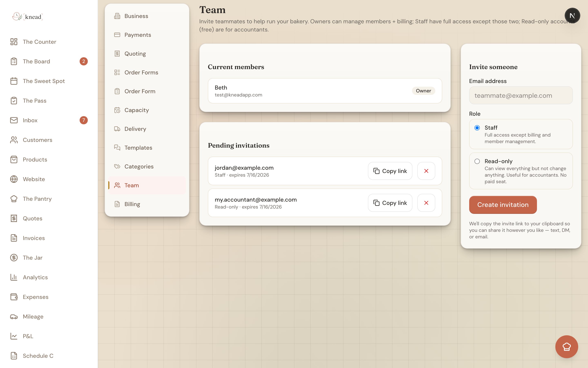588x368 pixels.
Task: Click the Business building icon in settings
Action: tap(117, 16)
